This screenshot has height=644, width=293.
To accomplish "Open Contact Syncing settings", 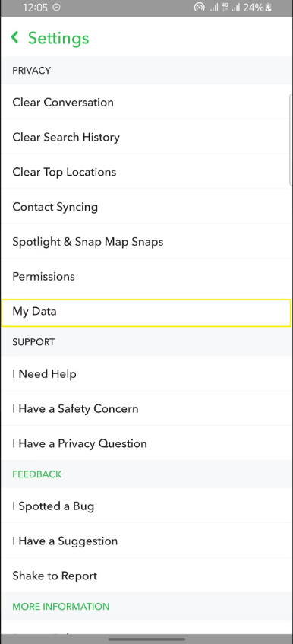I will pos(146,207).
